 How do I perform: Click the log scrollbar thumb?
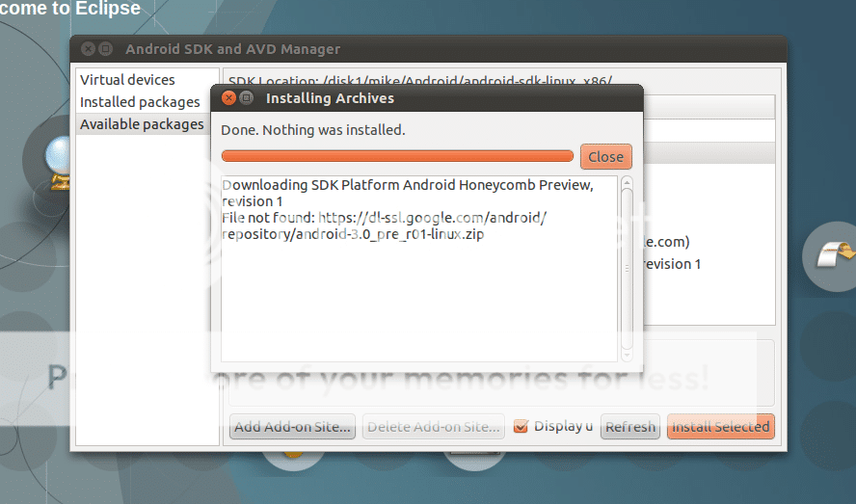point(627,269)
